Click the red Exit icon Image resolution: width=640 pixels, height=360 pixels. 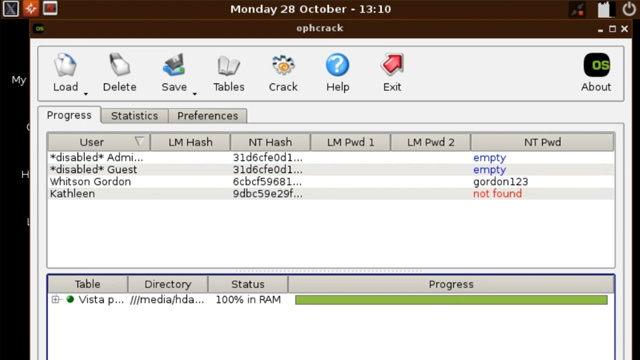pyautogui.click(x=392, y=65)
